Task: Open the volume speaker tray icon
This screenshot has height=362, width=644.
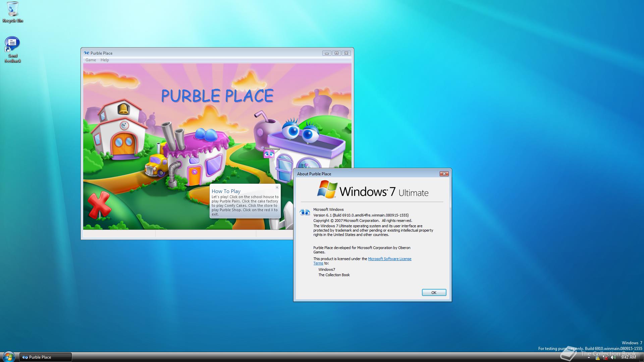Action: [613, 358]
